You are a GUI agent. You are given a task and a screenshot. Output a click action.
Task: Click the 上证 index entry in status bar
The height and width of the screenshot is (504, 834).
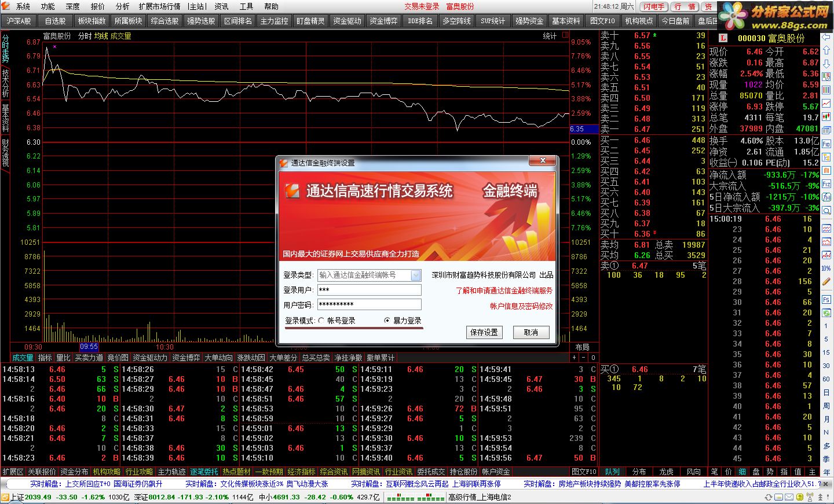tap(65, 497)
